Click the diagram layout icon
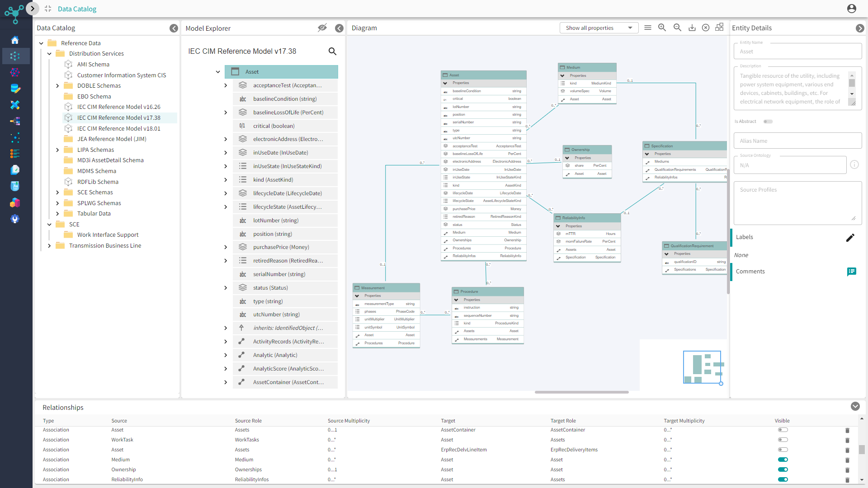This screenshot has width=868, height=488. coord(719,27)
